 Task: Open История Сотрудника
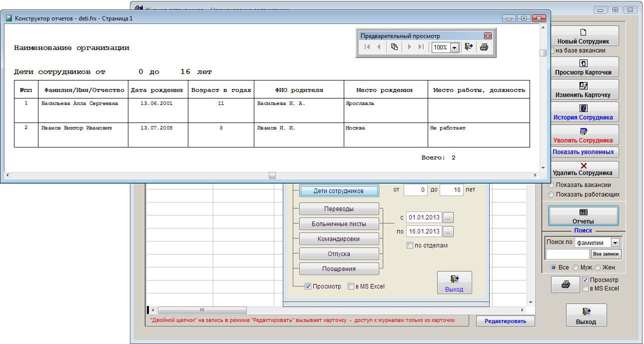(x=583, y=112)
